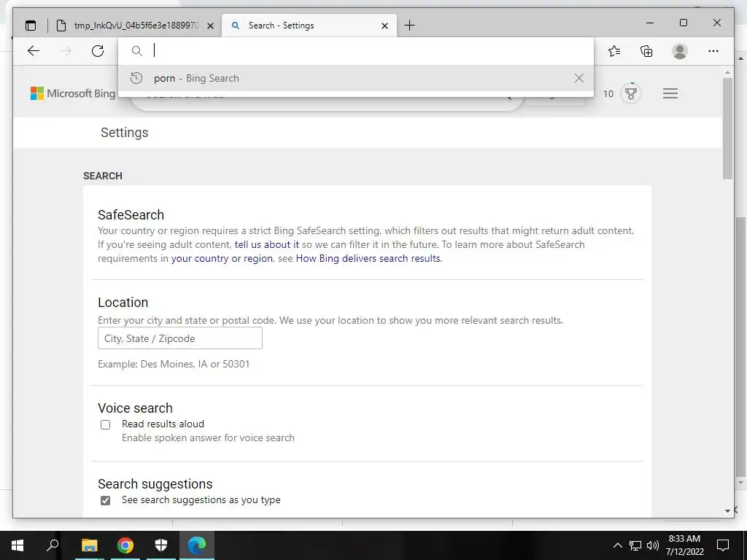
Task: Open Edge Settings and more ellipsis
Action: click(x=713, y=51)
